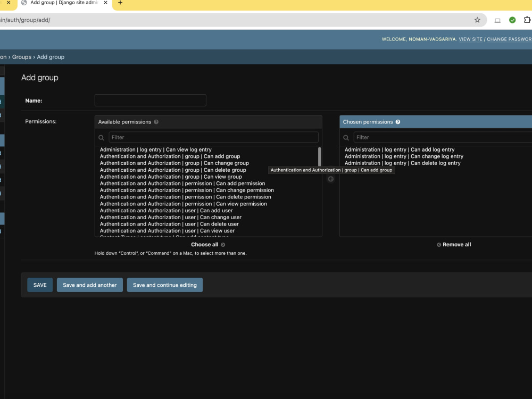Open the VIEW SITE link
Viewport: 532px width, 399px height.
pyautogui.click(x=471, y=39)
